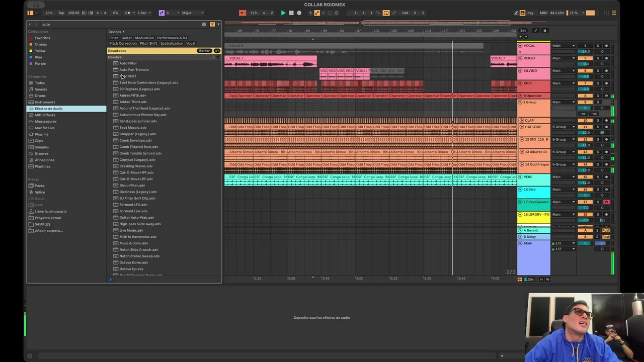Solo the KICK track
This screenshot has height=362, width=644.
tap(598, 83)
